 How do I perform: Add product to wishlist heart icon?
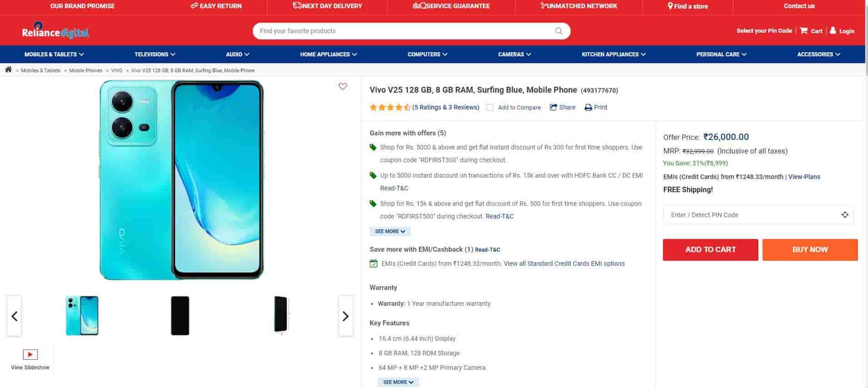pyautogui.click(x=343, y=86)
